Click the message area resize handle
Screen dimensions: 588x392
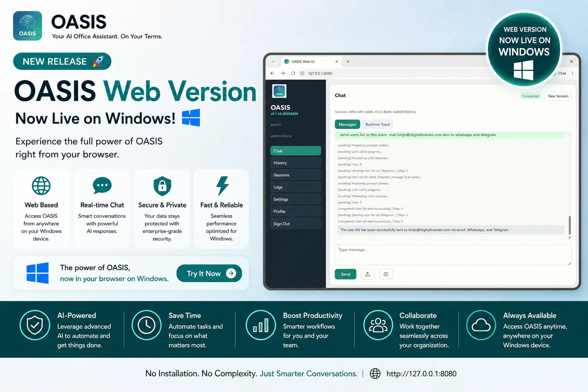570,263
